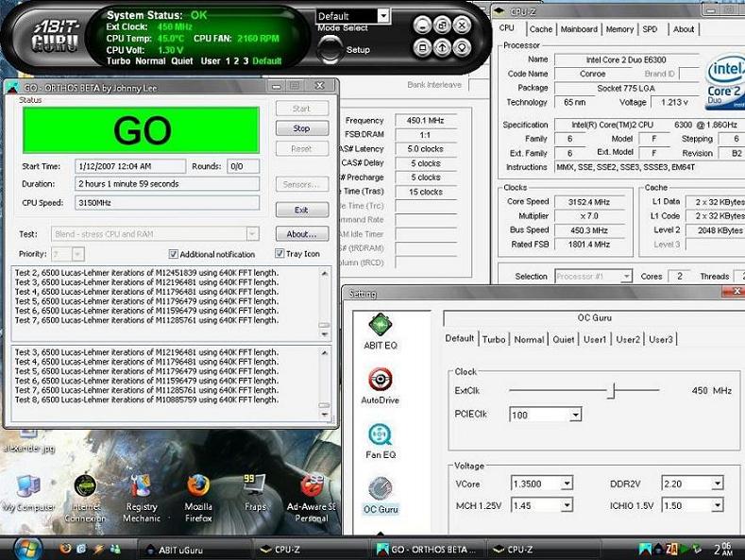Open alexander.jpg desktop file

click(x=28, y=441)
